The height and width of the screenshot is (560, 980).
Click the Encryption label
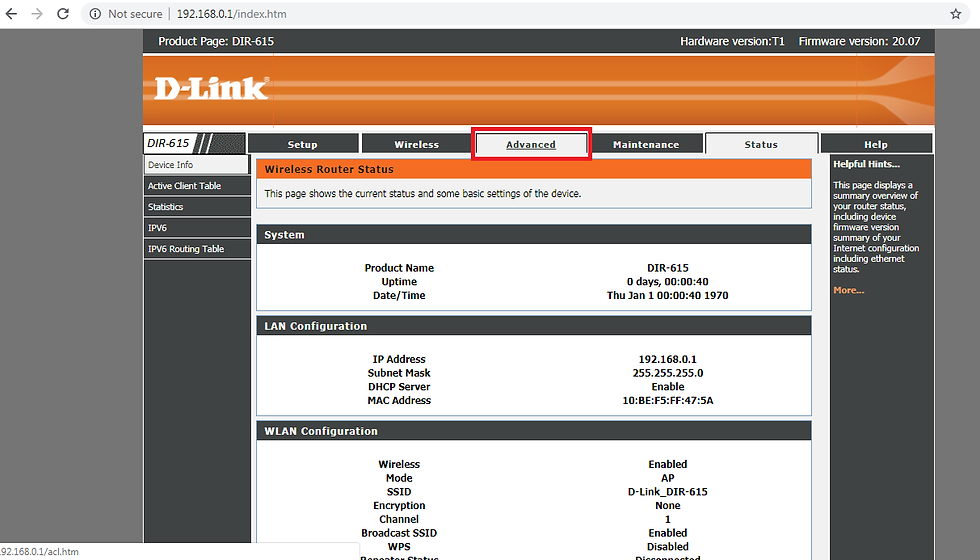tap(399, 505)
